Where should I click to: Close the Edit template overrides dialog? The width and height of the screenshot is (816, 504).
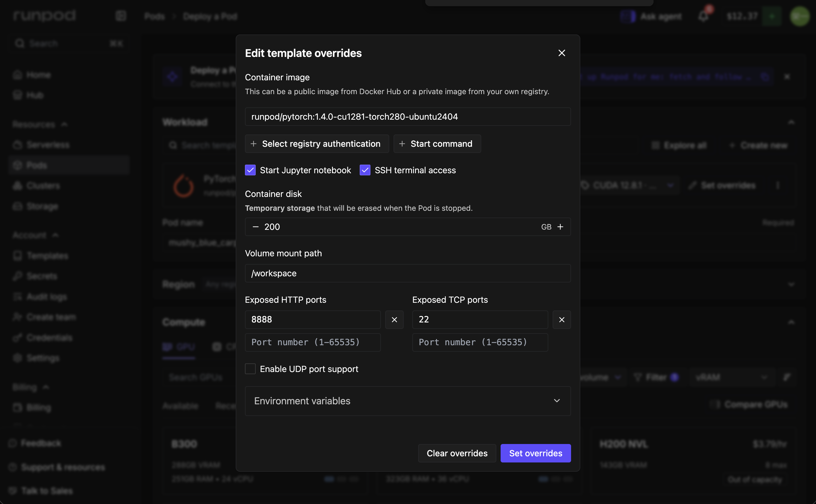562,53
